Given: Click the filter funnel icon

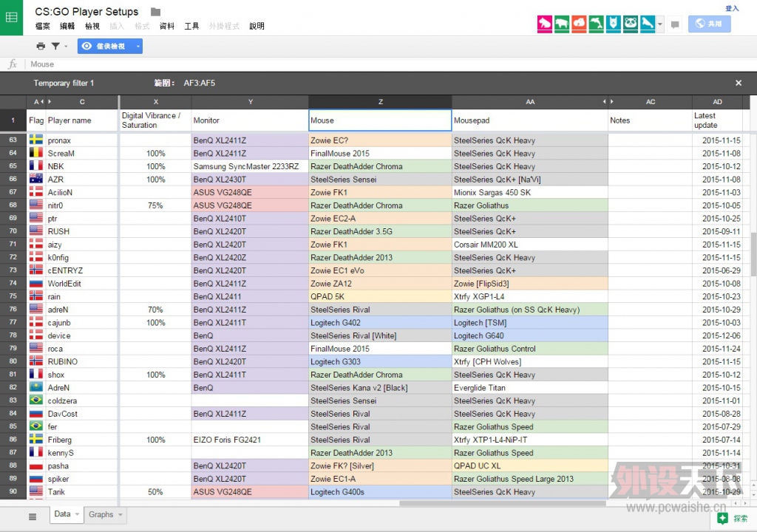Looking at the screenshot, I should tap(55, 47).
